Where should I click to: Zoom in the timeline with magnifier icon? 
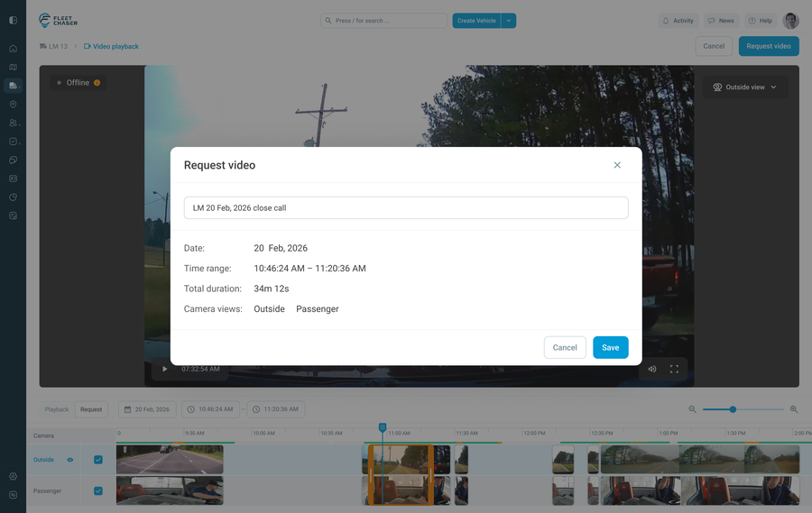click(x=794, y=409)
